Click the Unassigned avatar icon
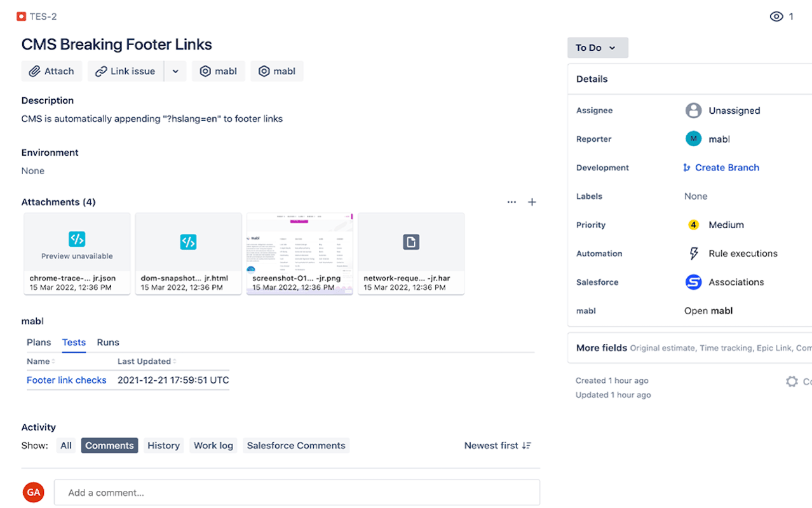812x508 pixels. (693, 111)
